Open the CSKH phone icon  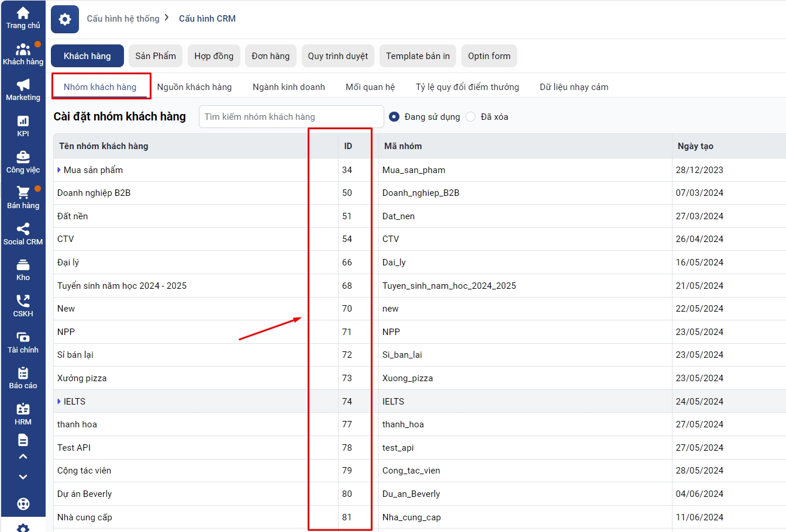click(23, 302)
